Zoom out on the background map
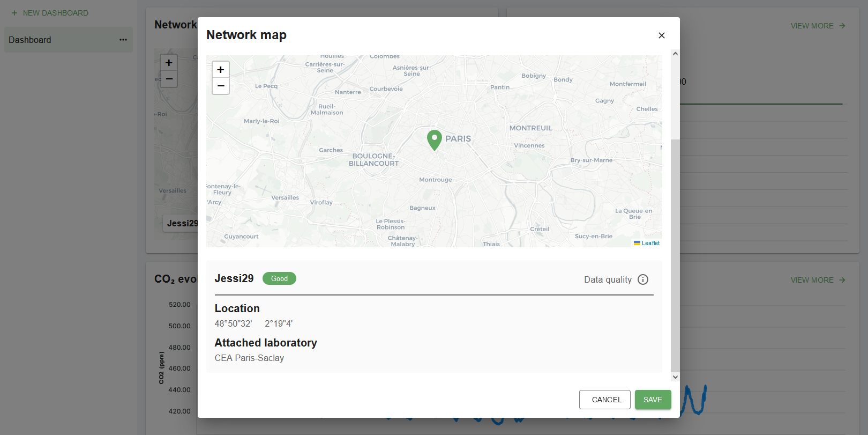 tap(169, 79)
